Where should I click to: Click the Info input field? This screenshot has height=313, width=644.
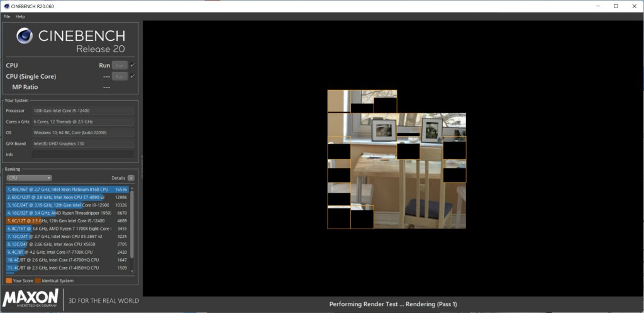83,155
